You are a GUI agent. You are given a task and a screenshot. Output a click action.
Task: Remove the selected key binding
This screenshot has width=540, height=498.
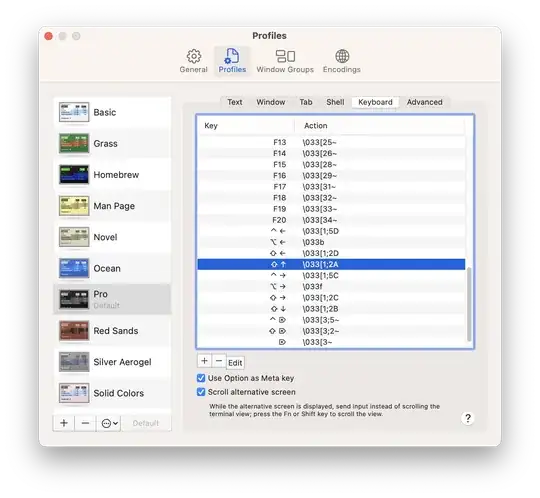pyautogui.click(x=219, y=361)
